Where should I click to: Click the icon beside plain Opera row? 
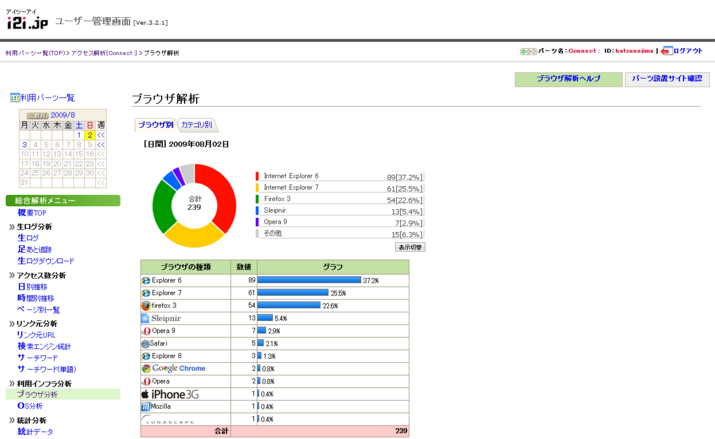click(146, 381)
